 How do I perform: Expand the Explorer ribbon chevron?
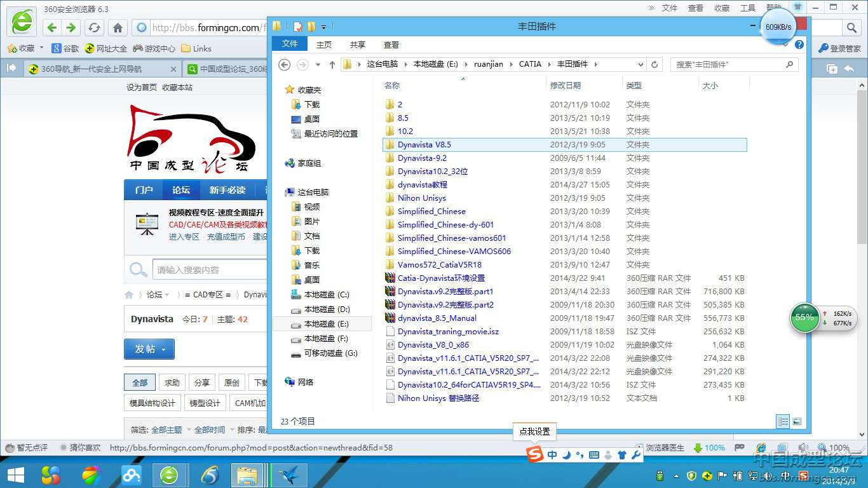[x=786, y=44]
